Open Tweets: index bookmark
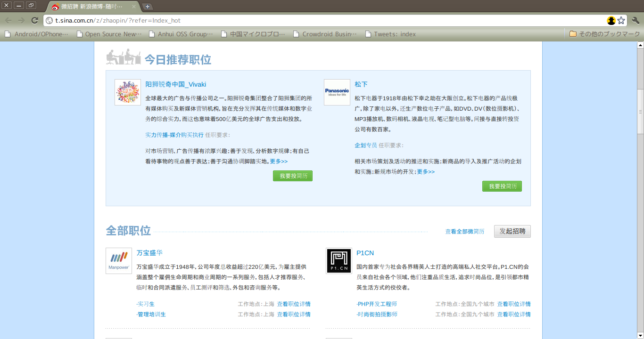644x339 pixels. [x=390, y=34]
